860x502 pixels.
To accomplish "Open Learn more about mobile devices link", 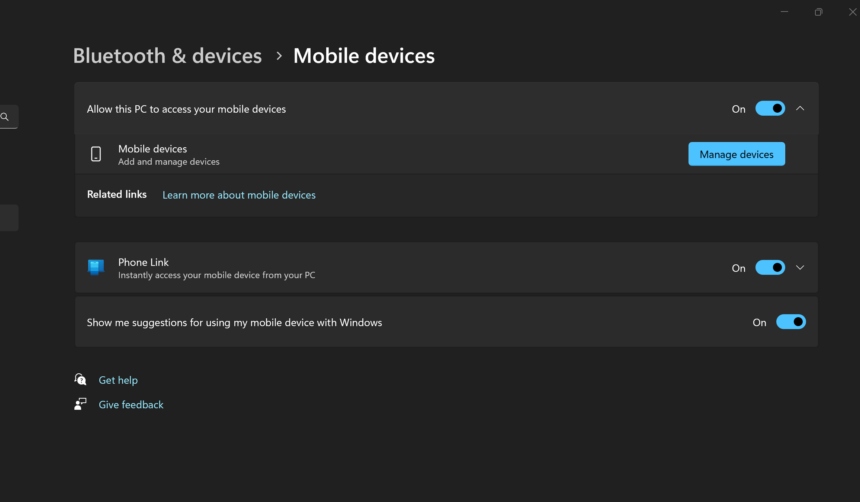I will tap(239, 195).
